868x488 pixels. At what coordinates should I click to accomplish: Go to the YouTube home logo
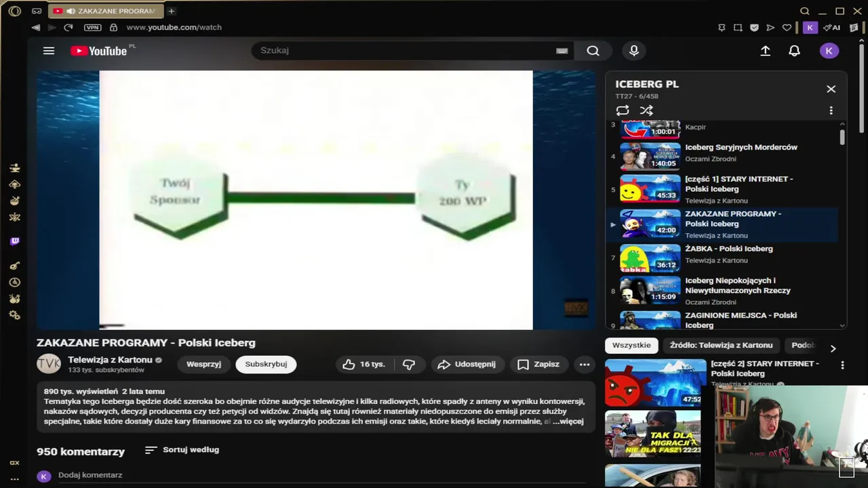tap(99, 51)
